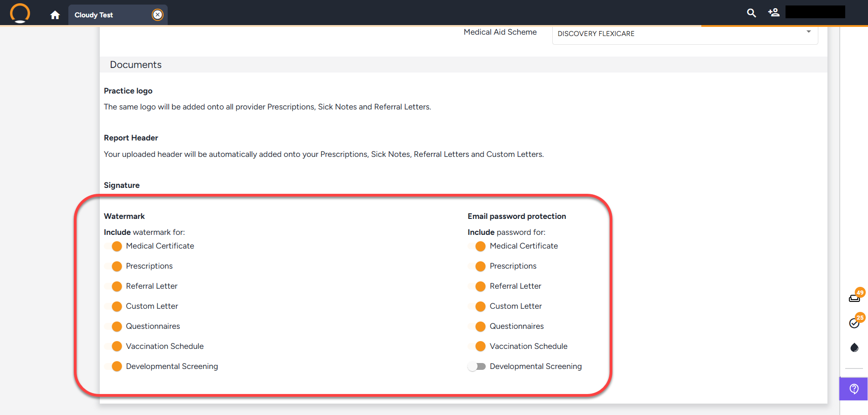
Task: Turn off password for Referral Letter
Action: coord(477,286)
